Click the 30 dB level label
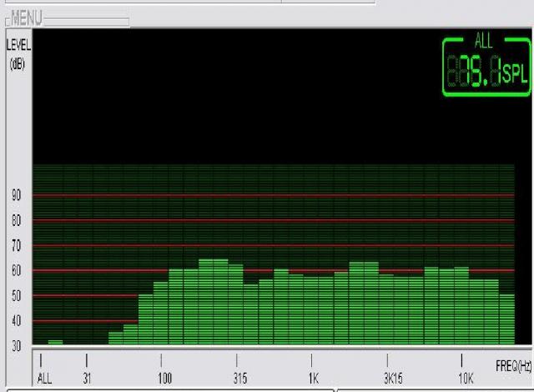534x392 pixels. pos(16,346)
